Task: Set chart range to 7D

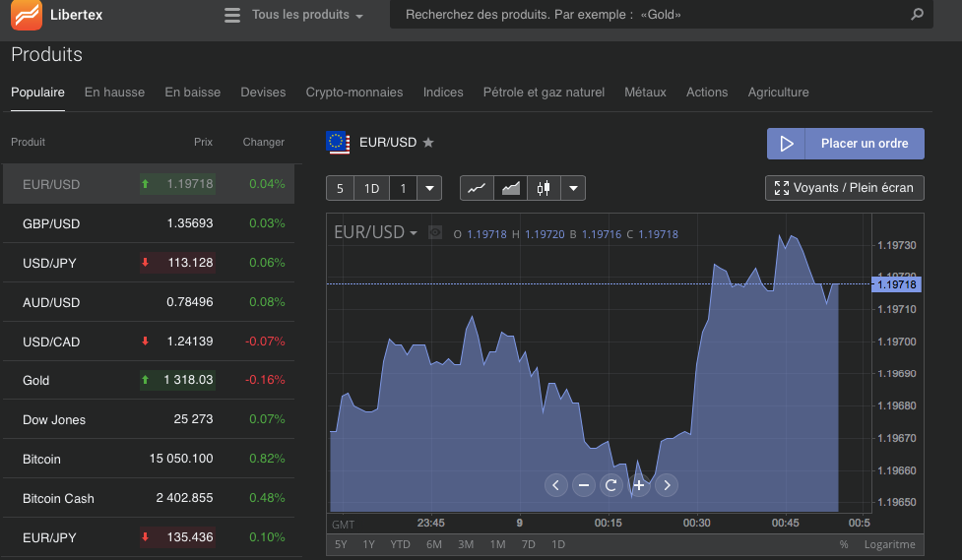Action: pos(528,544)
